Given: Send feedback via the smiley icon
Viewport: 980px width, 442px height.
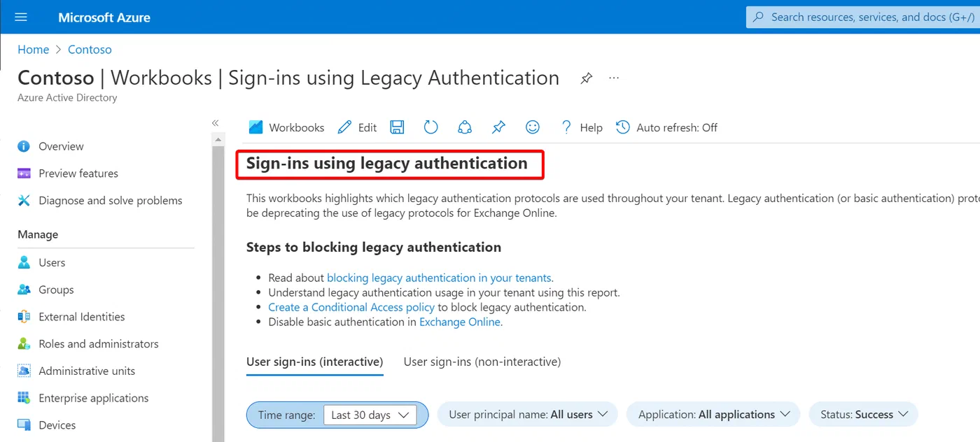Looking at the screenshot, I should click(533, 127).
